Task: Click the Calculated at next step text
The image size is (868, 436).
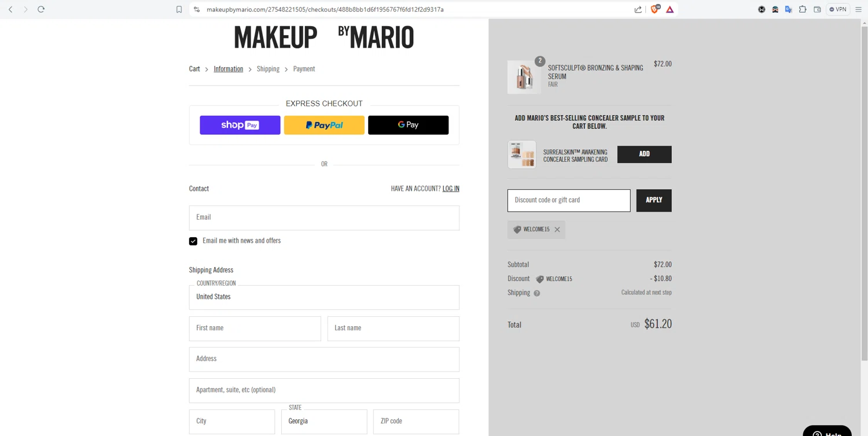Action: (x=646, y=293)
